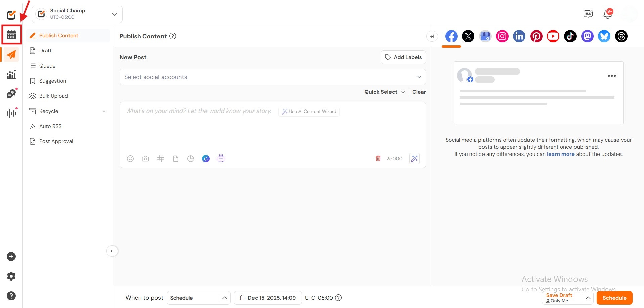Screen dimensions: 644x308
Task: Collapse the Recycle menu section
Action: click(x=104, y=111)
